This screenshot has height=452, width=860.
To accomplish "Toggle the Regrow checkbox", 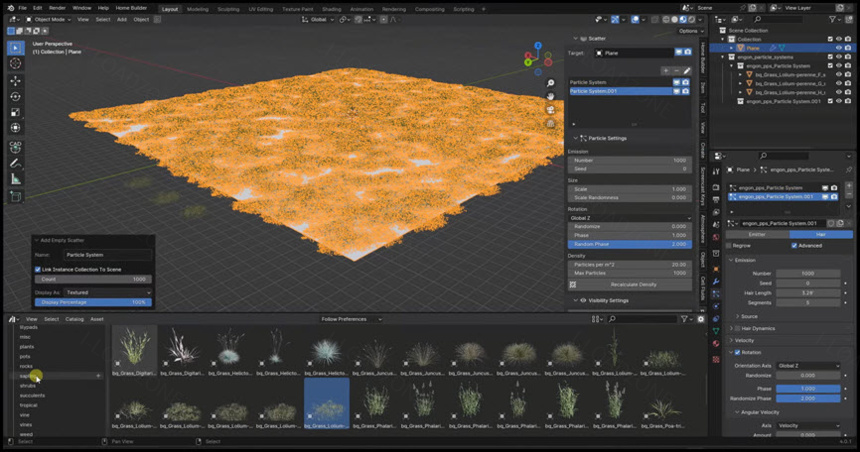I will click(x=729, y=245).
